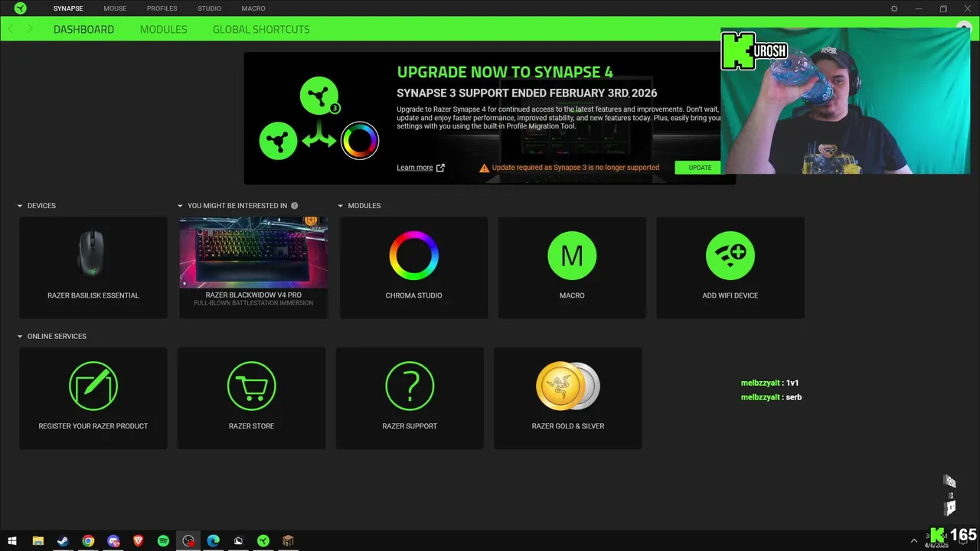Click 'Update required as Synapse 3 is no longer supported'
Viewport: 980px width, 551px height.
[575, 168]
